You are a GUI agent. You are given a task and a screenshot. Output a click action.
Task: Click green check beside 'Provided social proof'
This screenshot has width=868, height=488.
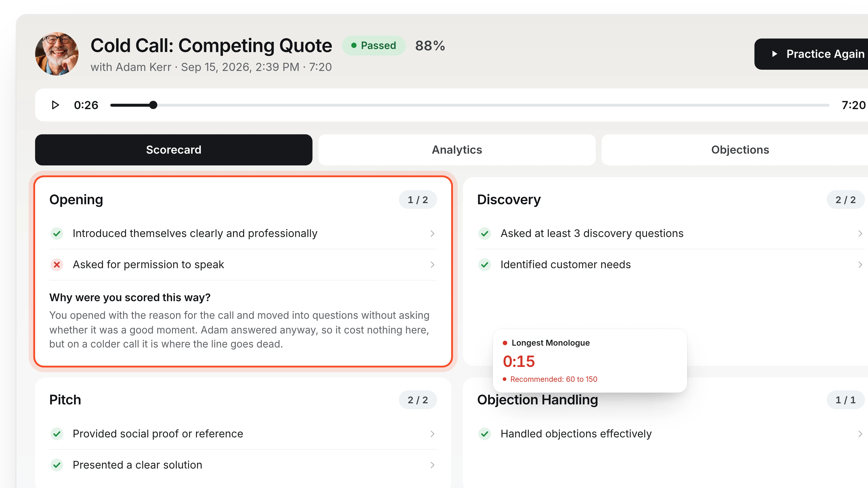(57, 434)
